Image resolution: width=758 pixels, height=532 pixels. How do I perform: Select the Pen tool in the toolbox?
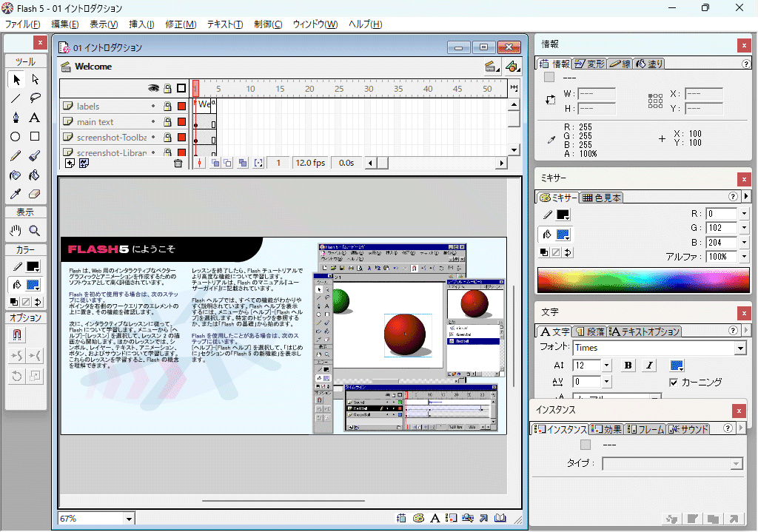(x=15, y=116)
